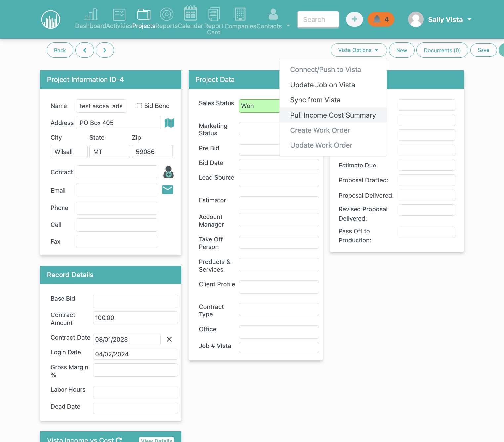This screenshot has width=504, height=442.
Task: Click the Login Date field
Action: [135, 354]
